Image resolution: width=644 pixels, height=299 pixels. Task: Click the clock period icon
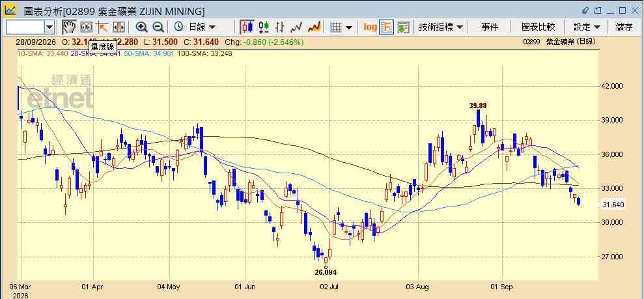178,27
